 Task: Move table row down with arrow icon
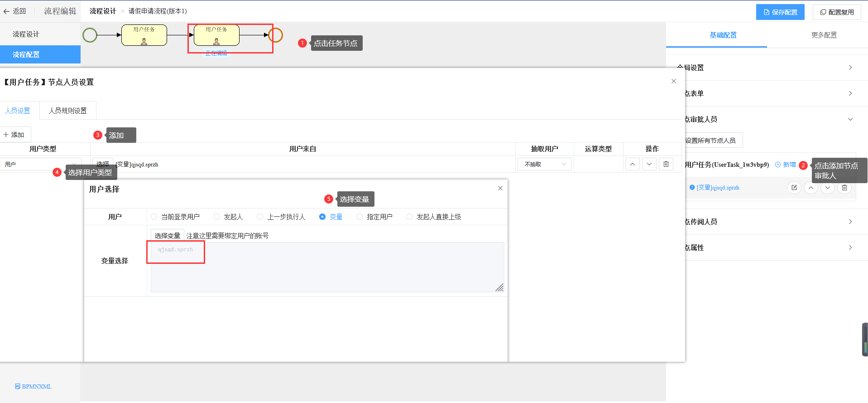tap(649, 164)
